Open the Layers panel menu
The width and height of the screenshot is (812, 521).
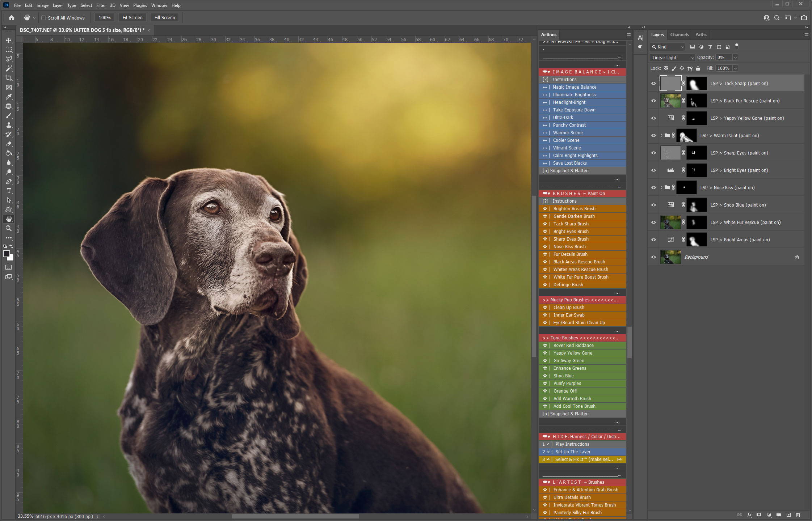[806, 35]
